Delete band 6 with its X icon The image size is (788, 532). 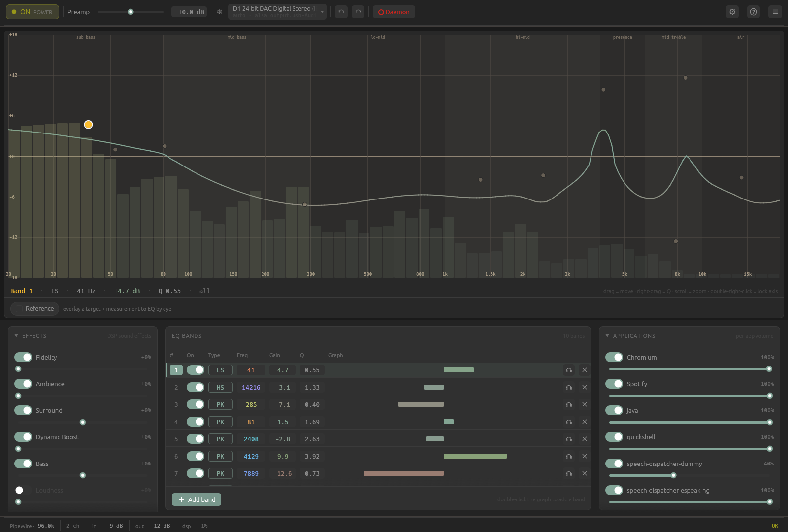[585, 457]
